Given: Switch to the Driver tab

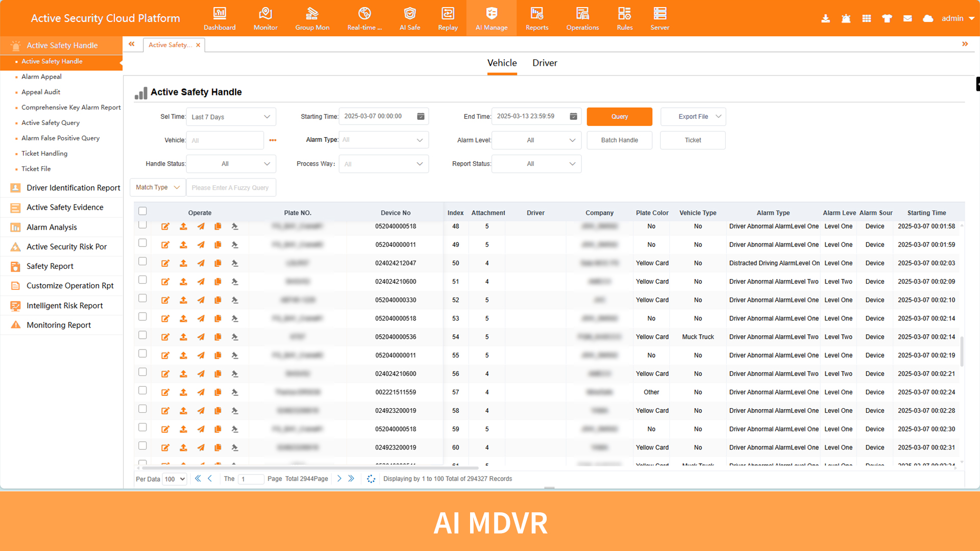Looking at the screenshot, I should pyautogui.click(x=545, y=63).
